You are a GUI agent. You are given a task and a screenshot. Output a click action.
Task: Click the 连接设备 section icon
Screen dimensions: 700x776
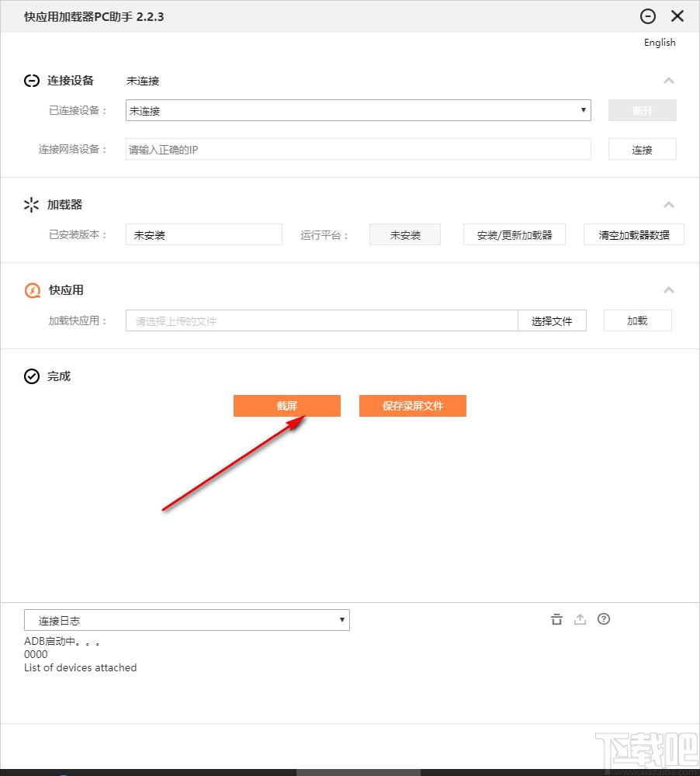(x=32, y=81)
